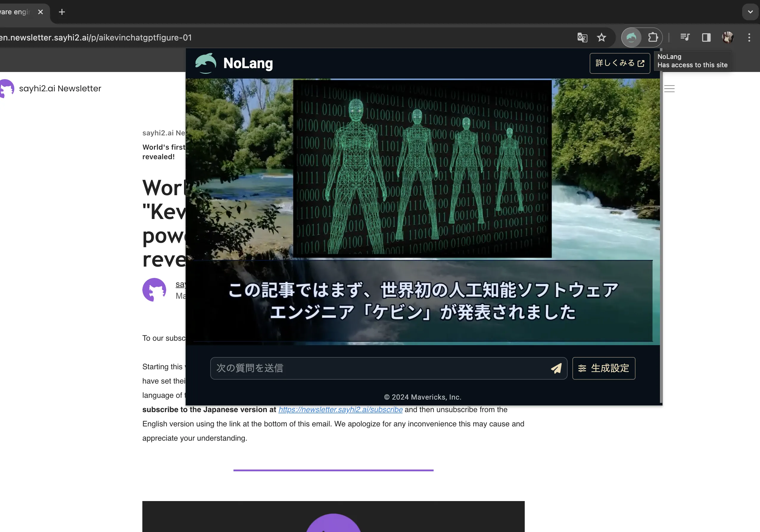Open 生成設定 generation settings
The width and height of the screenshot is (760, 532).
pyautogui.click(x=604, y=368)
